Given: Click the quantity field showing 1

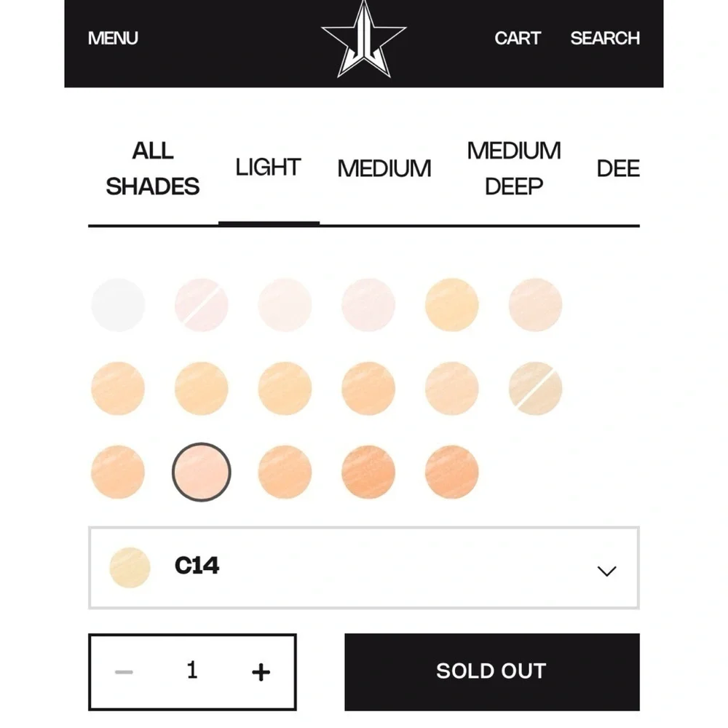Looking at the screenshot, I should pyautogui.click(x=192, y=670).
